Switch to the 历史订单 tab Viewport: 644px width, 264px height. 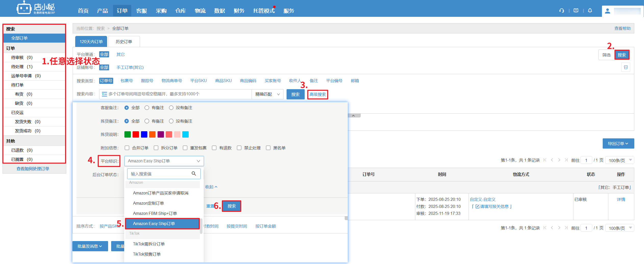(124, 42)
